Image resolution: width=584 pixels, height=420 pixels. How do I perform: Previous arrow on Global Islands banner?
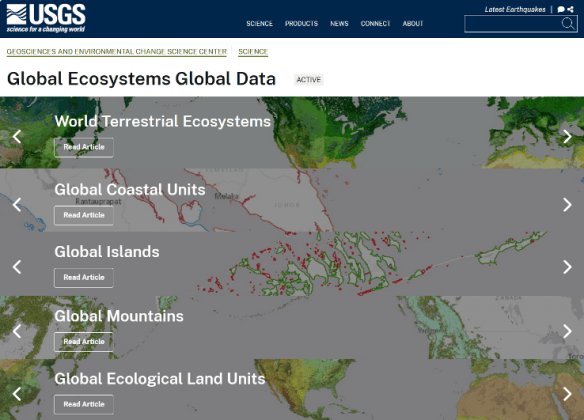17,267
